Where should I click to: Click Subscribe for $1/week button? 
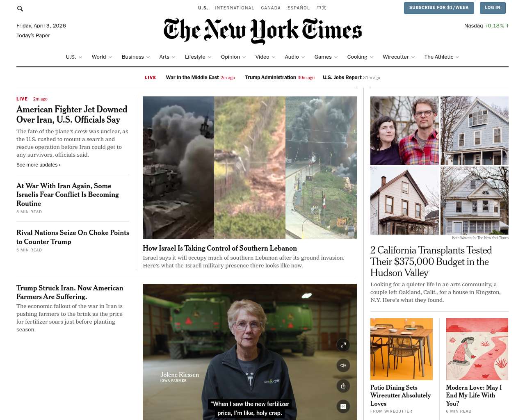439,8
